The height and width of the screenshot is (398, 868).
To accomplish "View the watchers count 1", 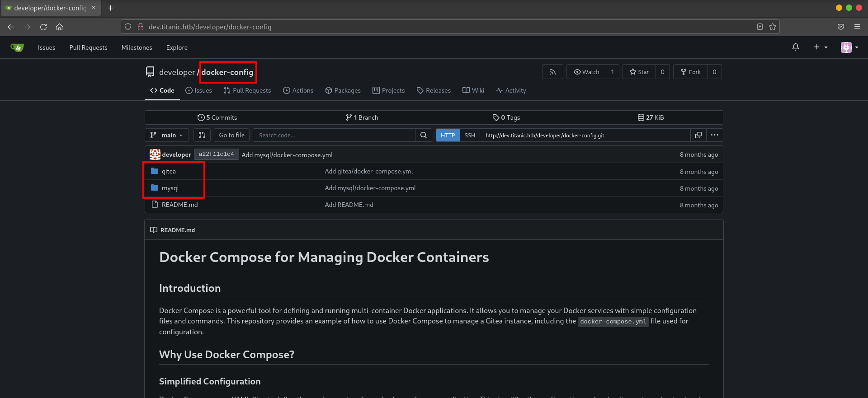I will point(613,72).
